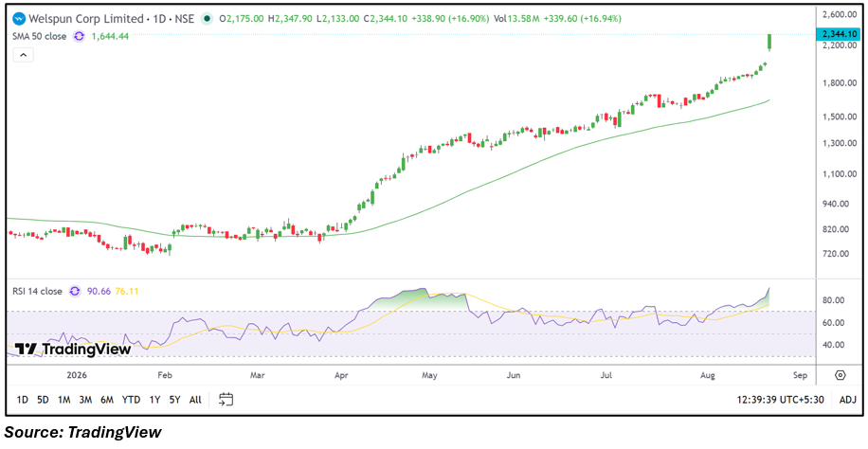The width and height of the screenshot is (868, 449).
Task: Select the 6M time range
Action: point(107,399)
